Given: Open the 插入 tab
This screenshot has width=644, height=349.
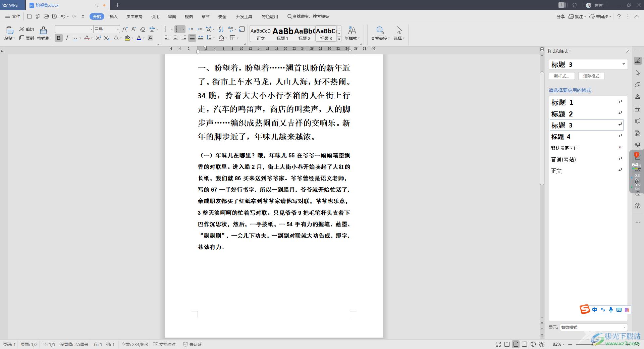Looking at the screenshot, I should tap(114, 16).
